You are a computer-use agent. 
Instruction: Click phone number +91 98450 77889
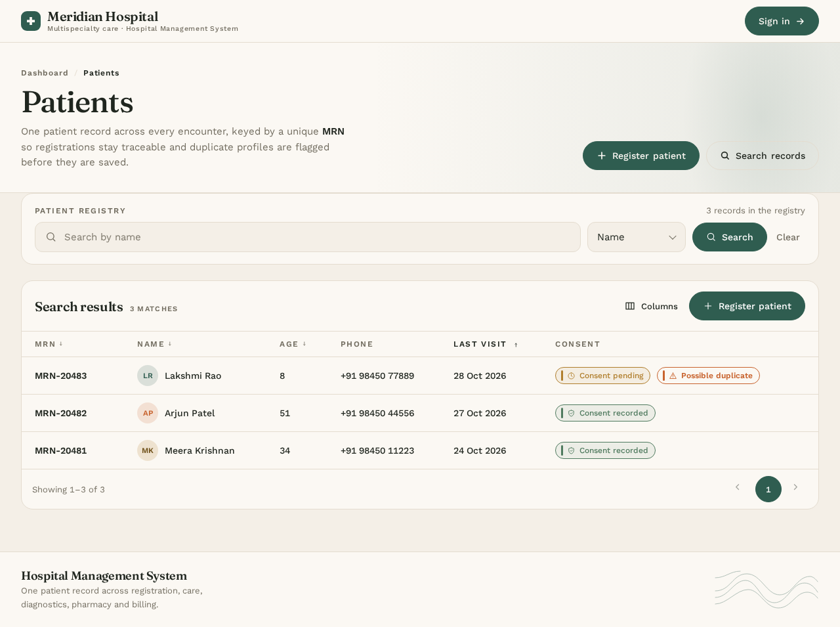click(x=377, y=376)
